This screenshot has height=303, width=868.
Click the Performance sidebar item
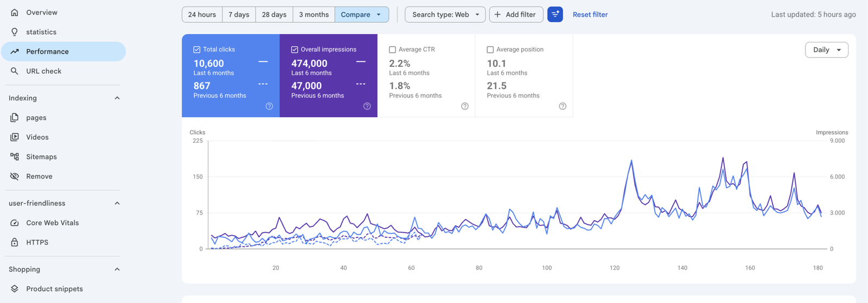pyautogui.click(x=63, y=52)
